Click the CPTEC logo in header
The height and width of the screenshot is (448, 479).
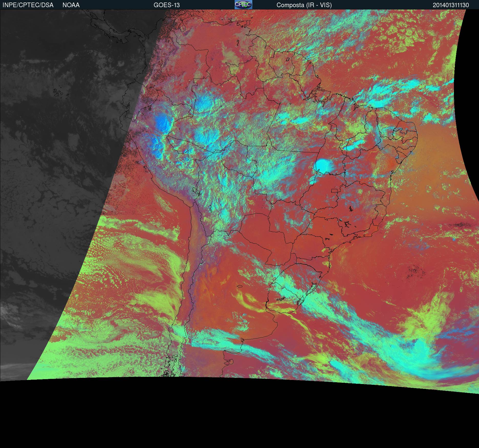point(243,5)
